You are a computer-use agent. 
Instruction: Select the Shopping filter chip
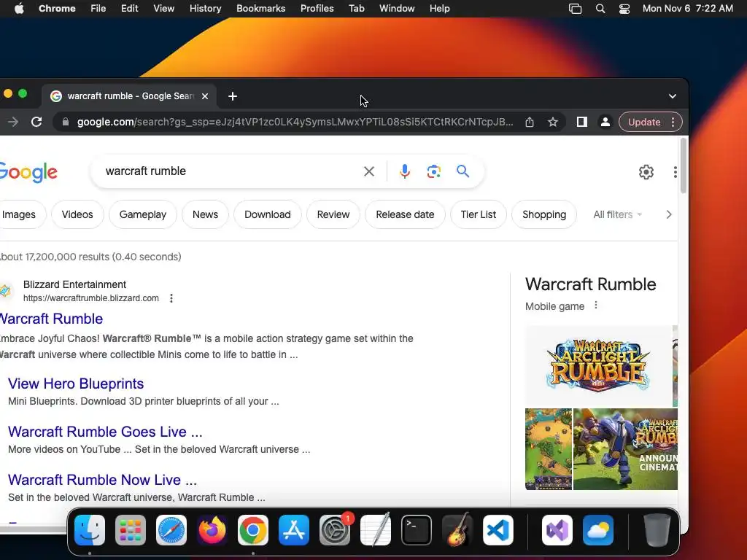[544, 215]
